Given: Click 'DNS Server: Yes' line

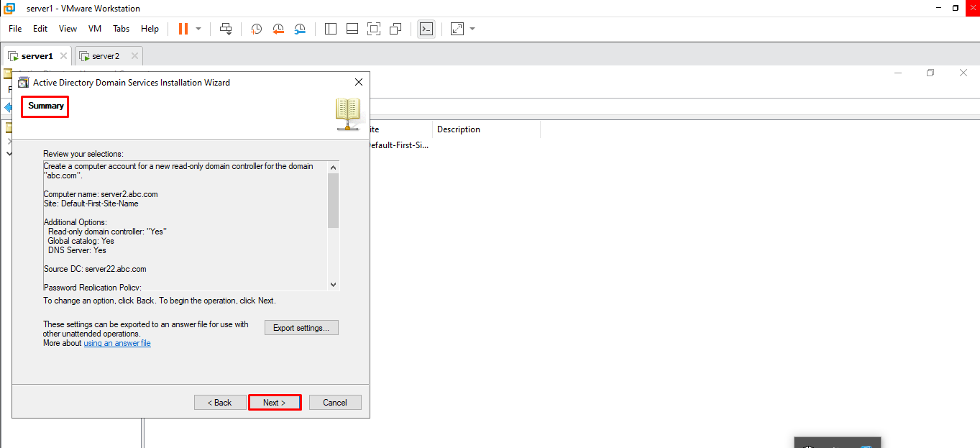Looking at the screenshot, I should click(x=77, y=250).
